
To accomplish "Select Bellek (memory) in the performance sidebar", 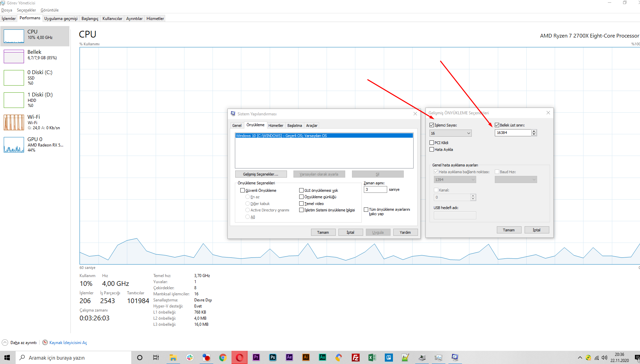I will pos(35,56).
